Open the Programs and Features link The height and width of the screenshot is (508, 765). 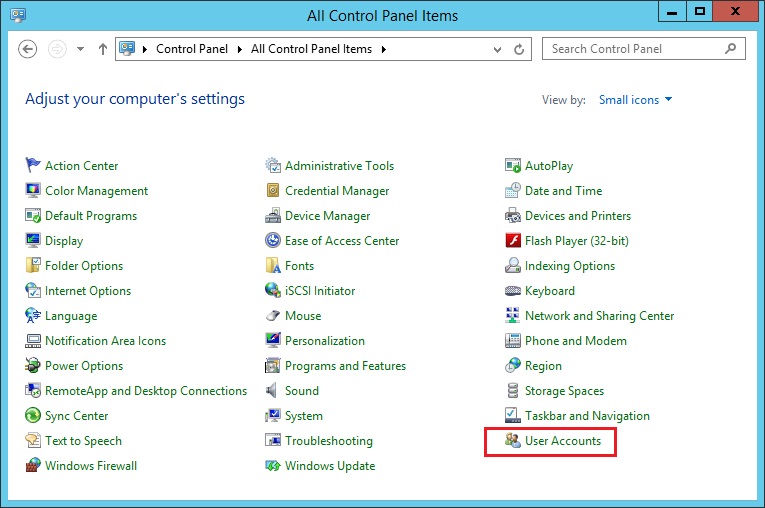tap(345, 366)
